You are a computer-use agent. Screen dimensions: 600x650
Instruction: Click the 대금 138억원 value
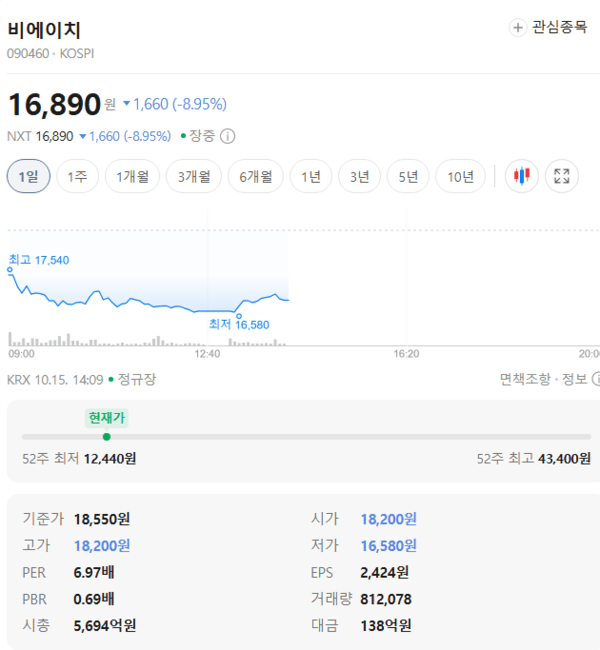click(x=386, y=626)
